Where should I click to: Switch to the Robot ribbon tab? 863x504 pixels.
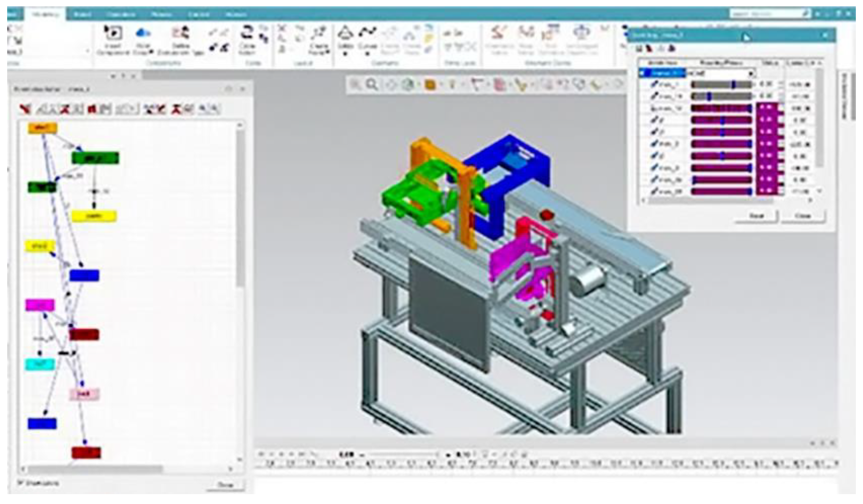coord(83,14)
